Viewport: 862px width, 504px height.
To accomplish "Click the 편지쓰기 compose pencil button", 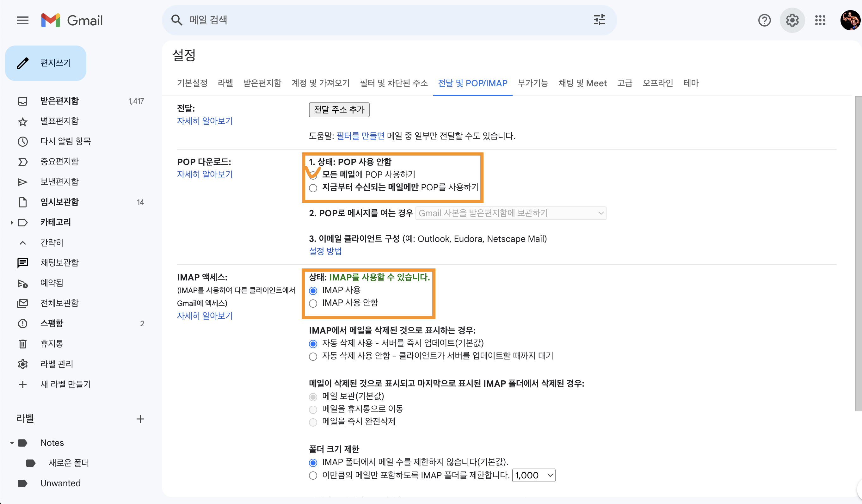I will pos(46,63).
